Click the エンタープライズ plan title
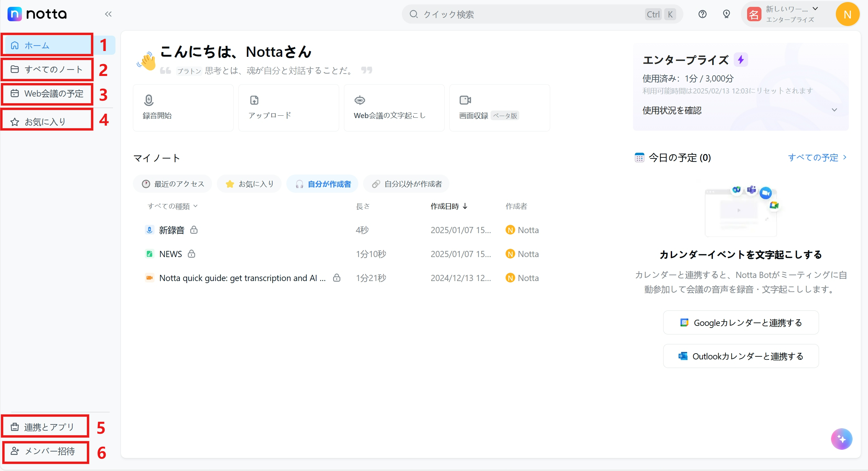 click(685, 60)
